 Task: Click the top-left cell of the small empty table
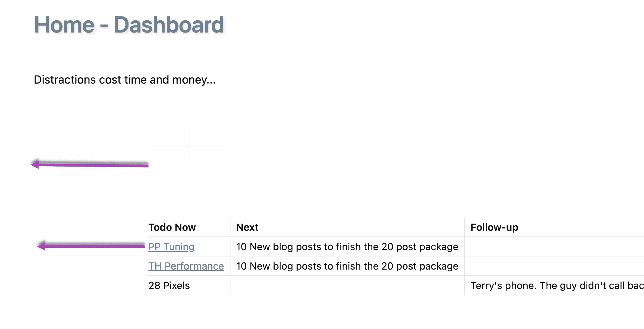point(168,137)
